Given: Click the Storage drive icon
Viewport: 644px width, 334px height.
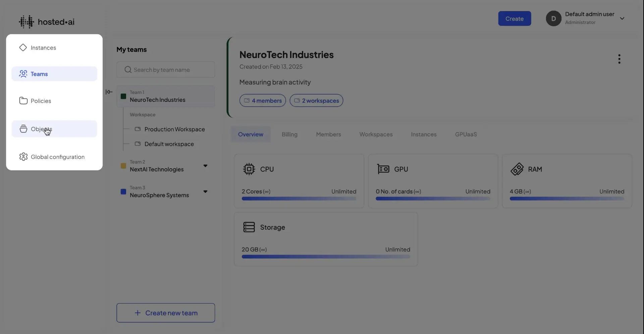Looking at the screenshot, I should 250,227.
